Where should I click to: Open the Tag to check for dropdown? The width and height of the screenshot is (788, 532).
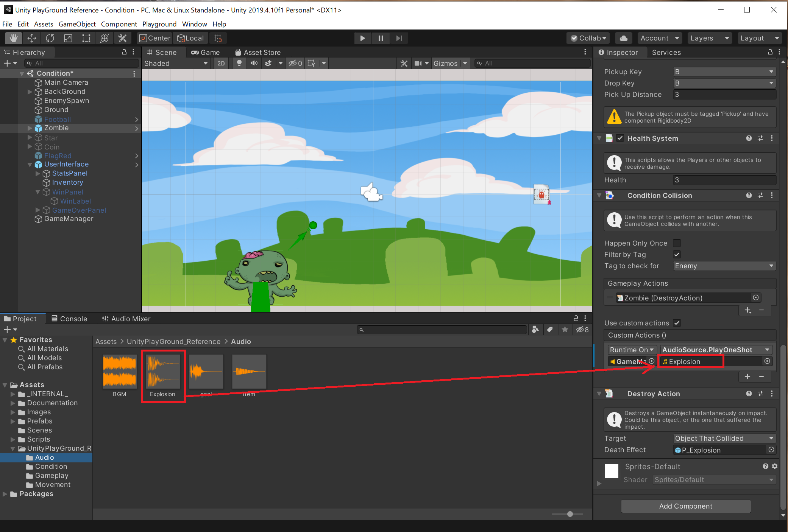click(x=724, y=266)
